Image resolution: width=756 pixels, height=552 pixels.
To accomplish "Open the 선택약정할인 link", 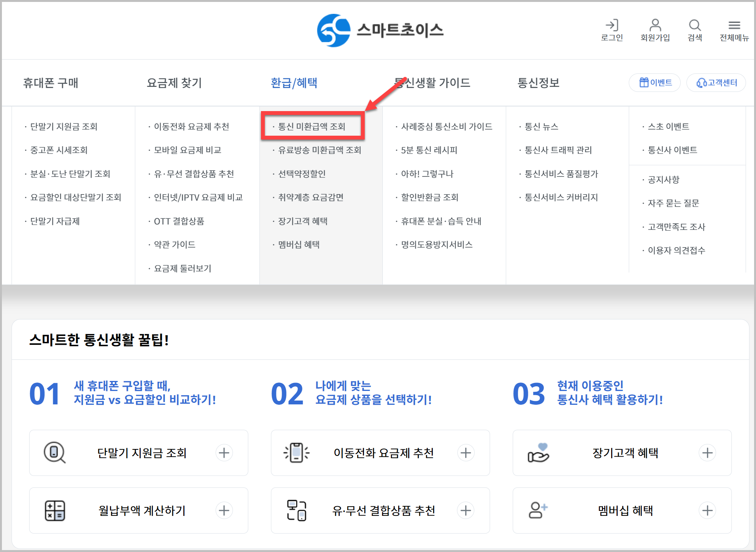I will pos(302,174).
